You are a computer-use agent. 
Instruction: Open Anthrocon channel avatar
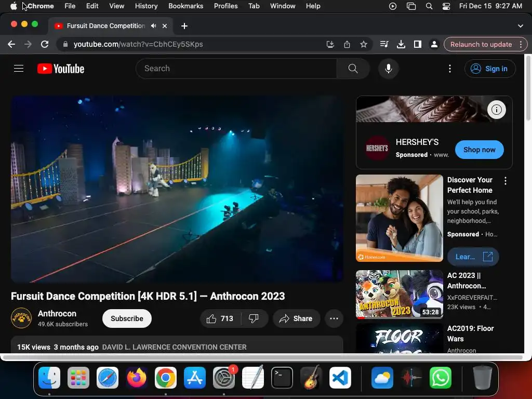pyautogui.click(x=21, y=318)
